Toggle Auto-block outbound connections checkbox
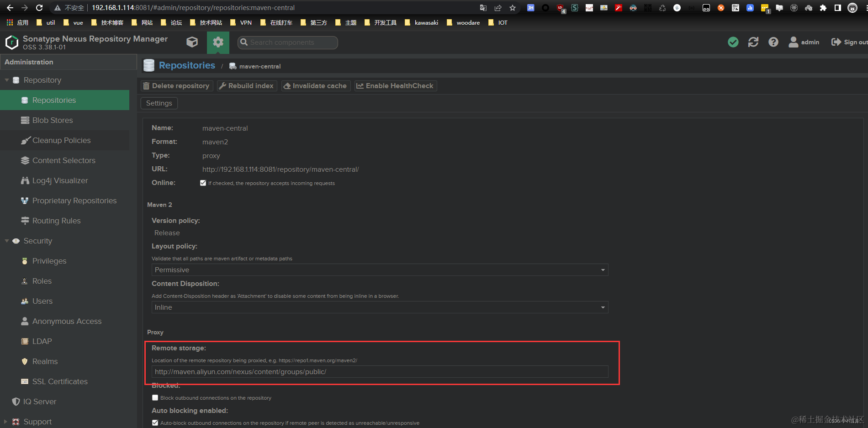This screenshot has width=868, height=428. (x=155, y=423)
